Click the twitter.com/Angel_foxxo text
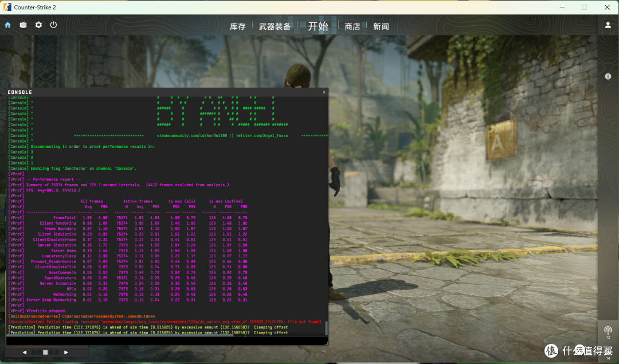The height and width of the screenshot is (364, 619). (262, 135)
